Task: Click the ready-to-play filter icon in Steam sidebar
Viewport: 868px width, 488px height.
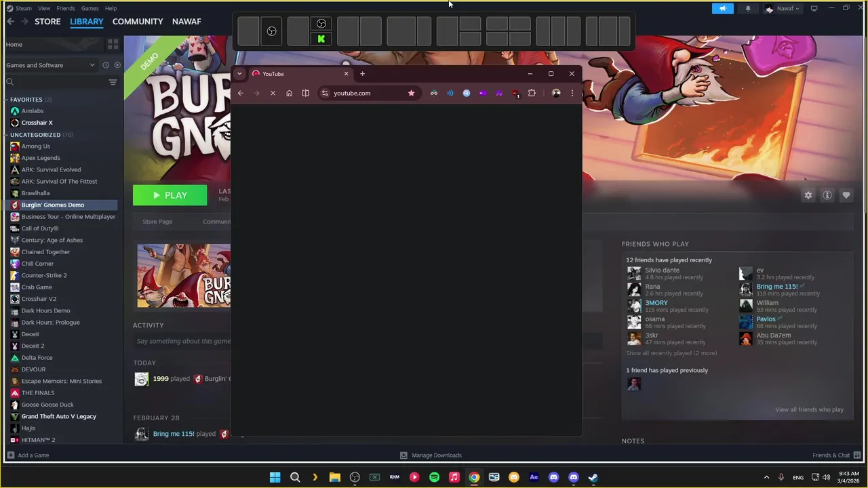Action: [117, 65]
